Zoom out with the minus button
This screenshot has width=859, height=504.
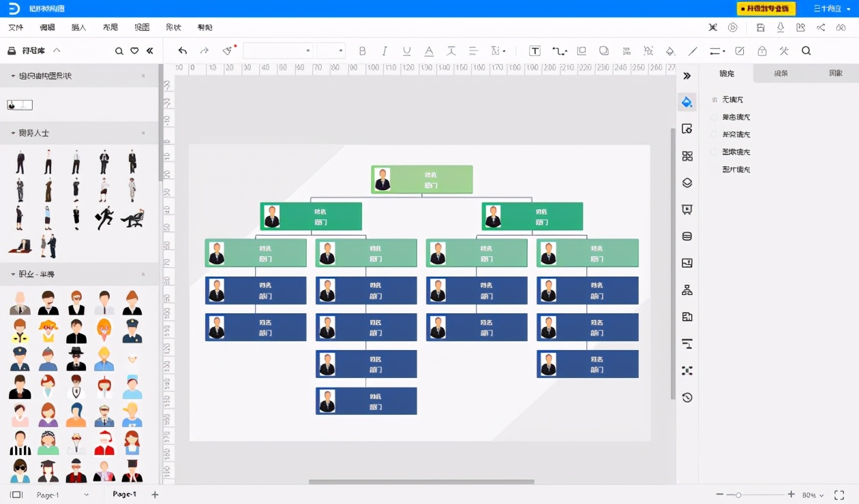pos(720,494)
